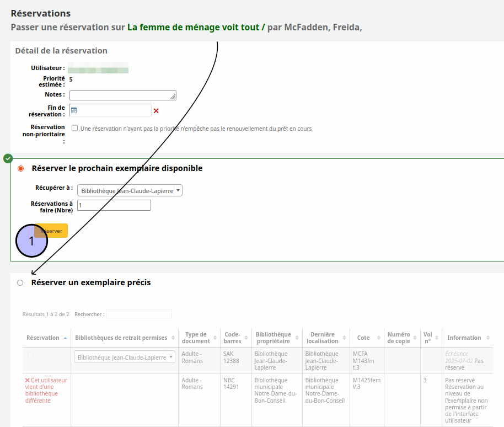
Task: Sort by Vol n° column
Action: (x=431, y=338)
